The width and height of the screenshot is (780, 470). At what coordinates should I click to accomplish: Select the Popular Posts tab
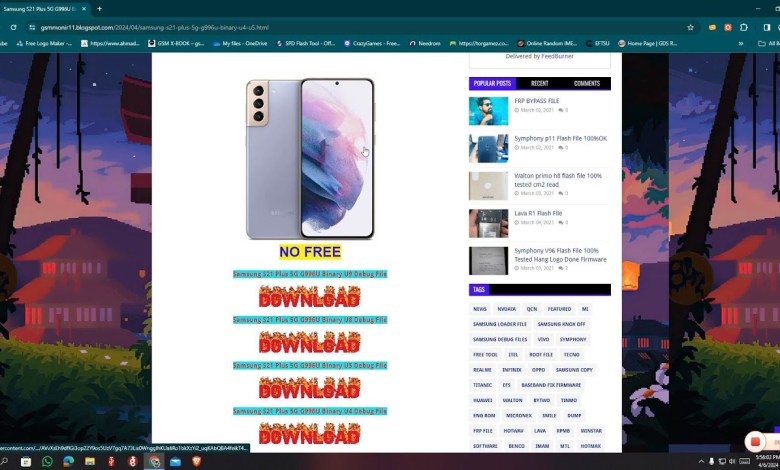(x=492, y=84)
